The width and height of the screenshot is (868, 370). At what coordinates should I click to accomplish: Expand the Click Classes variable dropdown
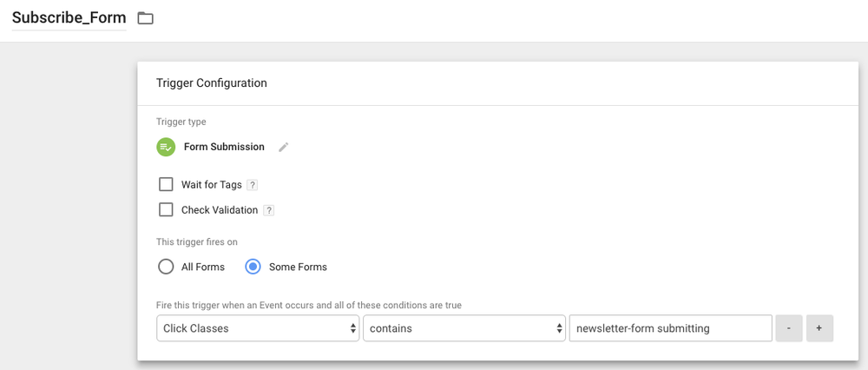pos(258,328)
